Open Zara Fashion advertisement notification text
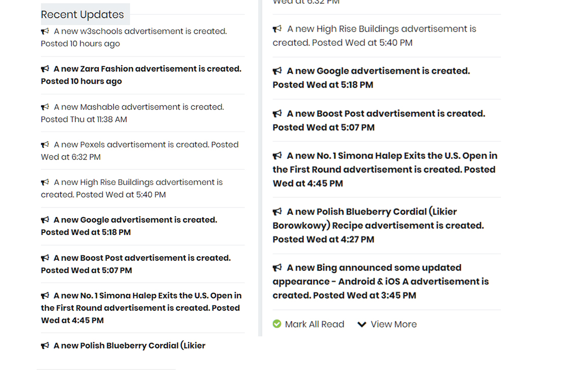This screenshot has height=370, width=588. (147, 69)
